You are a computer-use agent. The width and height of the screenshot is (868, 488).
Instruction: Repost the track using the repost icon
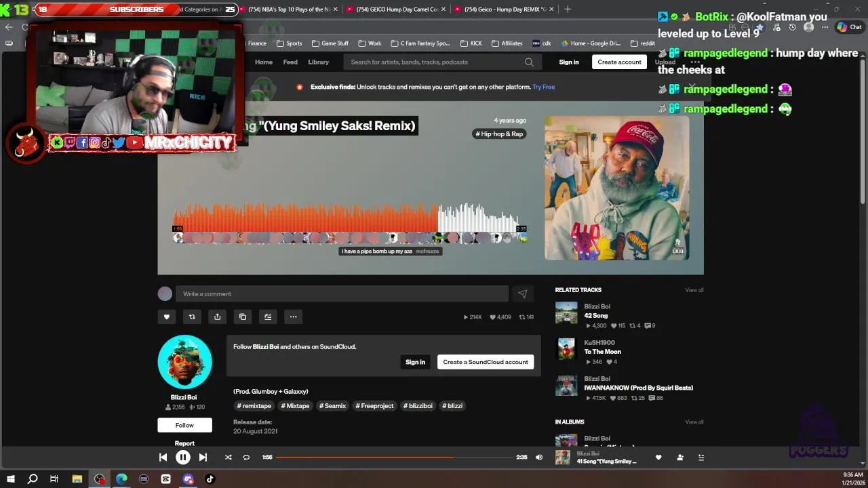click(x=192, y=317)
